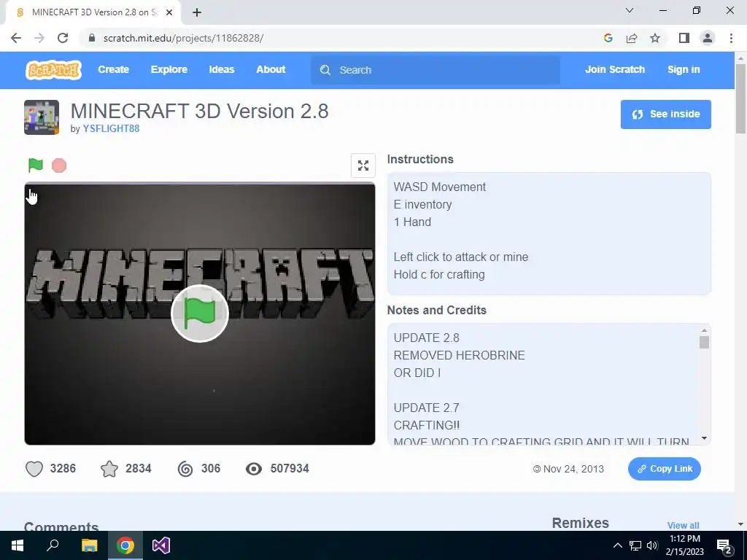
Task: Open Visual Studio from taskbar
Action: (161, 545)
